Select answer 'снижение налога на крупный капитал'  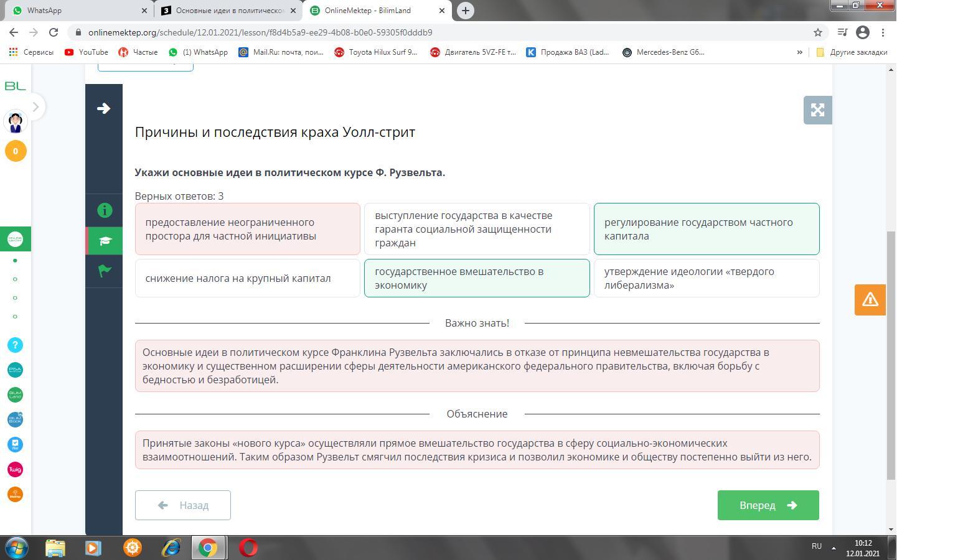pos(248,278)
